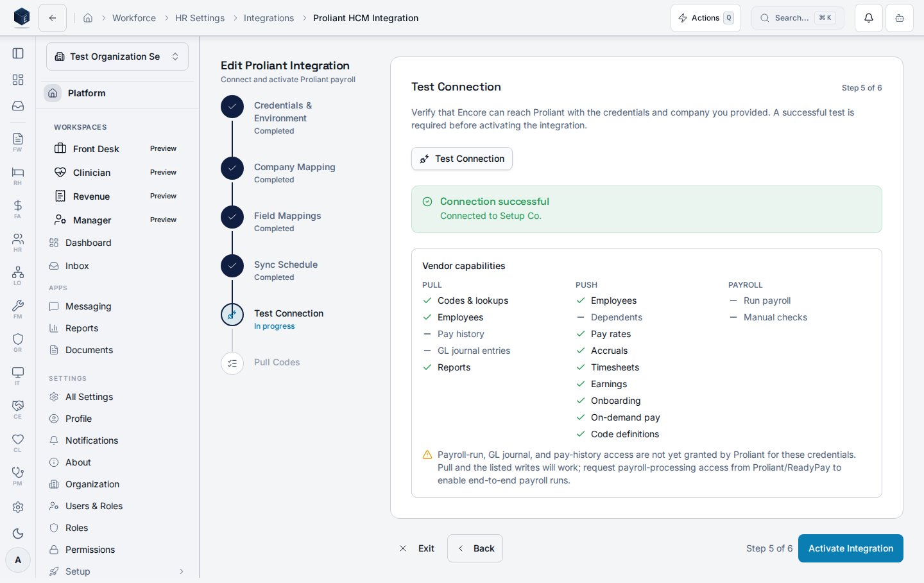Click the back arrow in top bar

coord(53,18)
